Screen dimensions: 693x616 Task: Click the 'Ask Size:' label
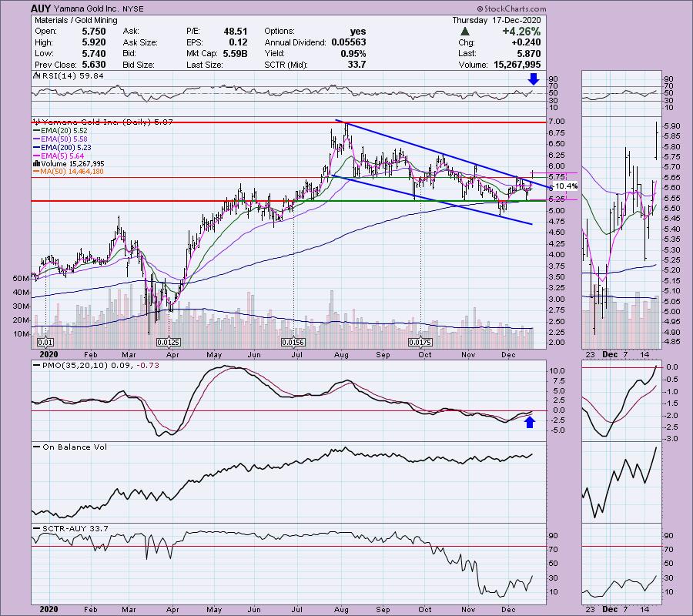pyautogui.click(x=140, y=42)
